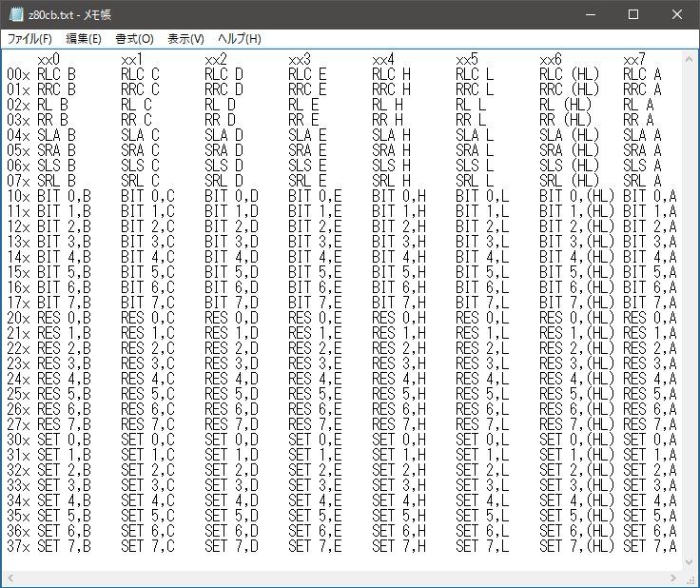Click the text RES 0,B
Image resolution: width=700 pixels, height=588 pixels.
coord(64,318)
